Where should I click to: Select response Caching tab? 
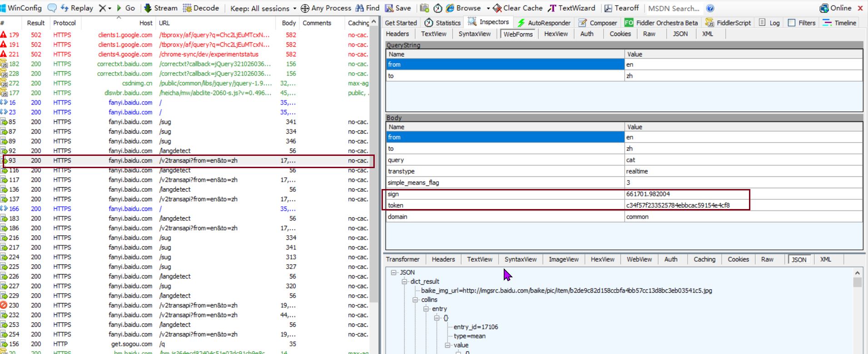704,259
